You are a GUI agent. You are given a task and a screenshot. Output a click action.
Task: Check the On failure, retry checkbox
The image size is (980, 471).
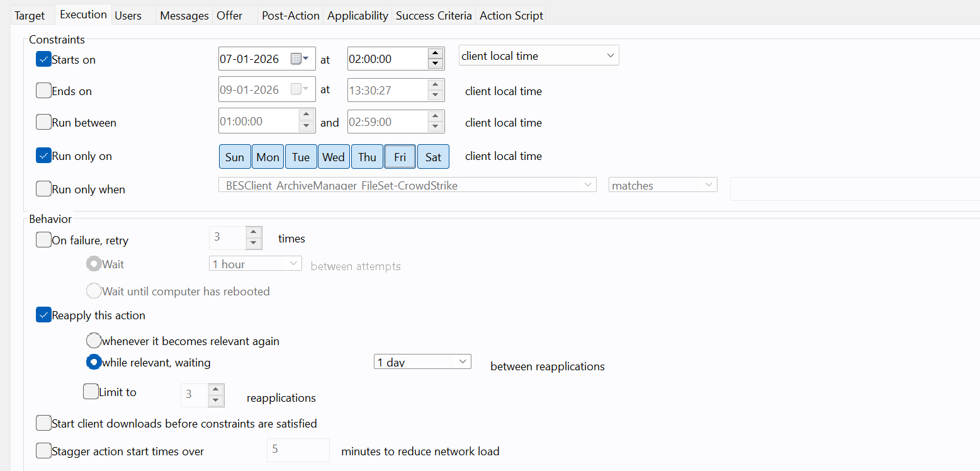[43, 240]
